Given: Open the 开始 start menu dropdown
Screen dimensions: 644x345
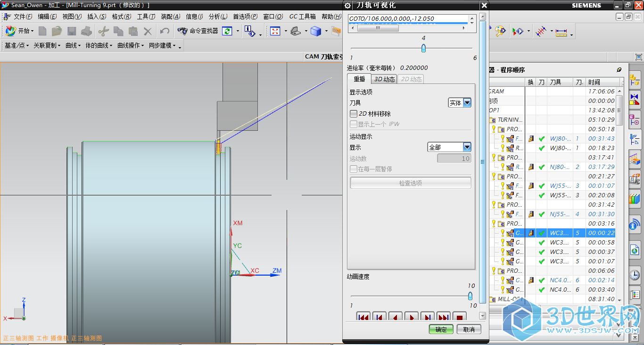Looking at the screenshot, I should [x=19, y=31].
